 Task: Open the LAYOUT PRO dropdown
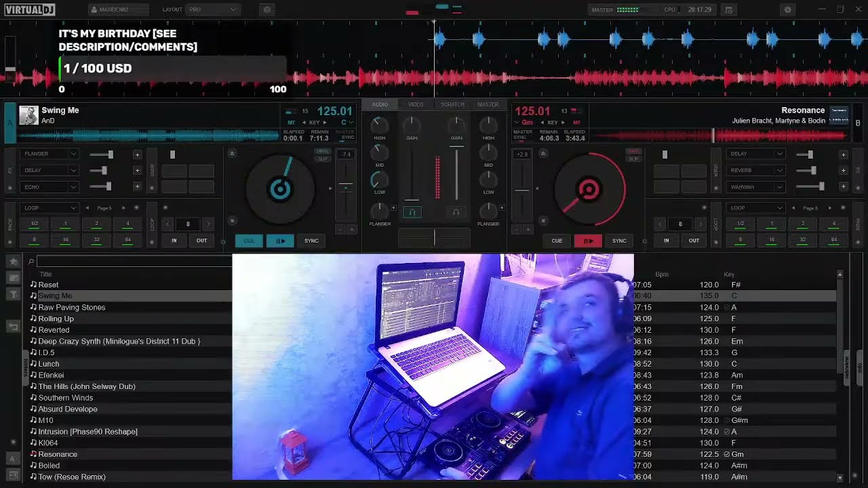213,9
